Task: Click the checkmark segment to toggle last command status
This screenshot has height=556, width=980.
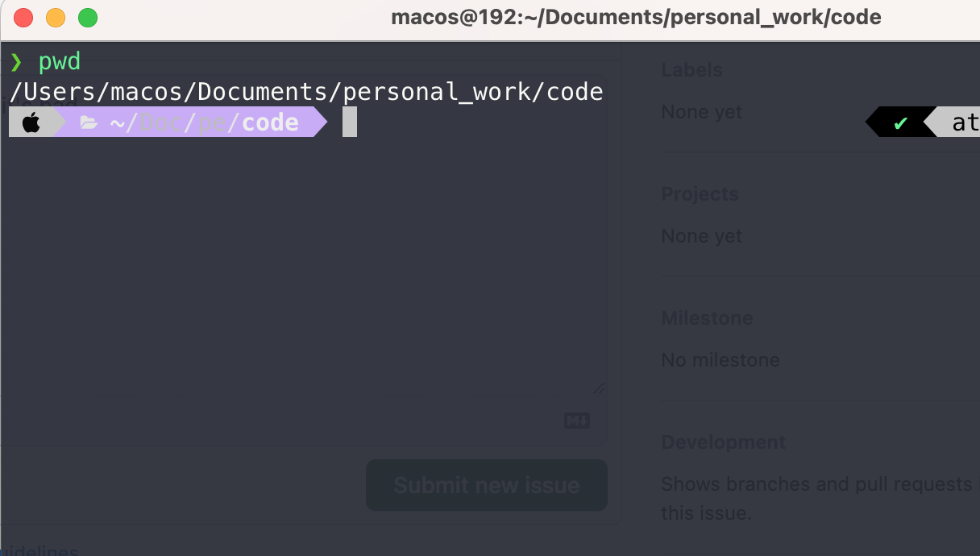Action: click(900, 122)
